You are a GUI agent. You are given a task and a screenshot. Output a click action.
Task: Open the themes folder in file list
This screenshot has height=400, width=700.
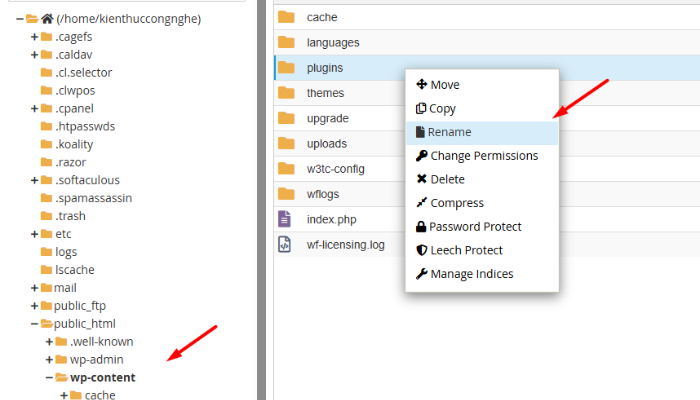point(325,93)
